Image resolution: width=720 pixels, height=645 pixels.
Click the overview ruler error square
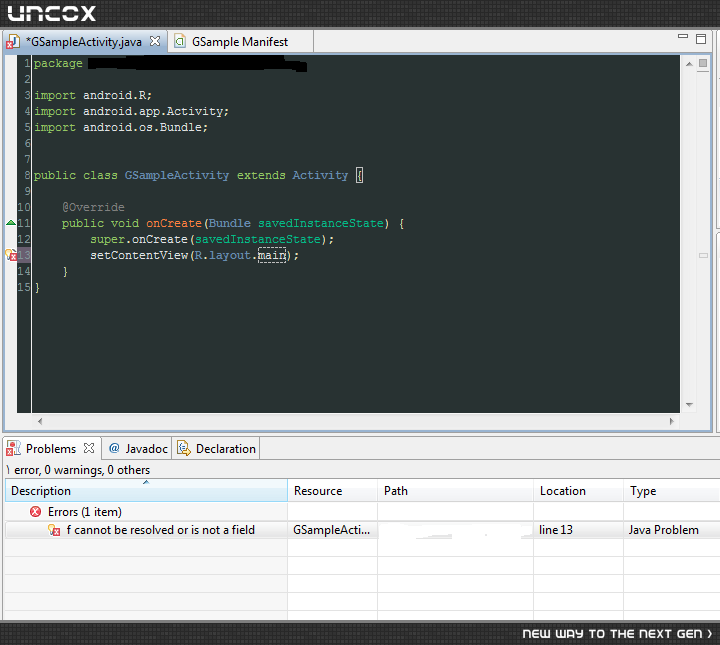point(703,63)
